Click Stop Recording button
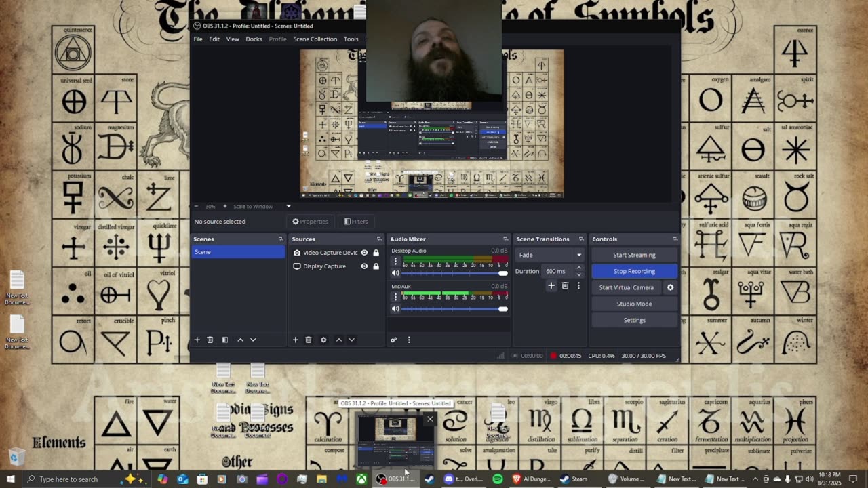Viewport: 868px width, 488px height. (x=634, y=271)
